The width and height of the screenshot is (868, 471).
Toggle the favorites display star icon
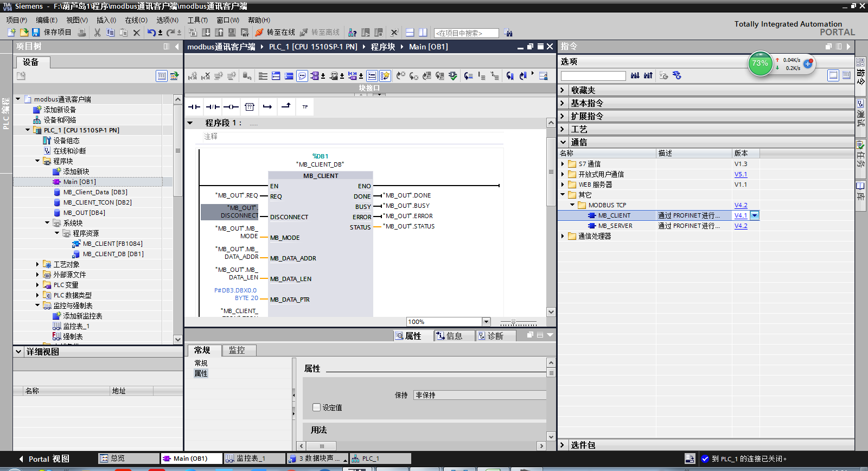pyautogui.click(x=385, y=76)
